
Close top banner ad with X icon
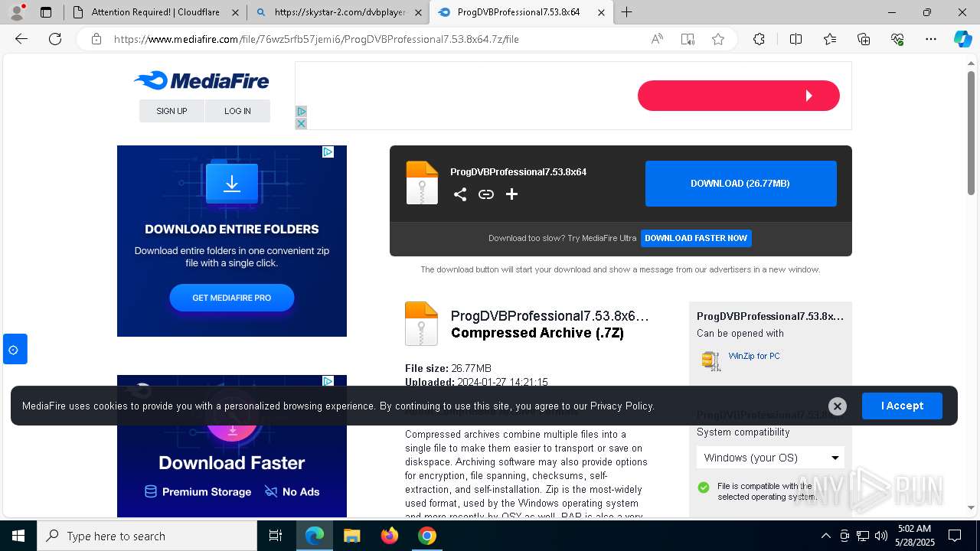(301, 124)
